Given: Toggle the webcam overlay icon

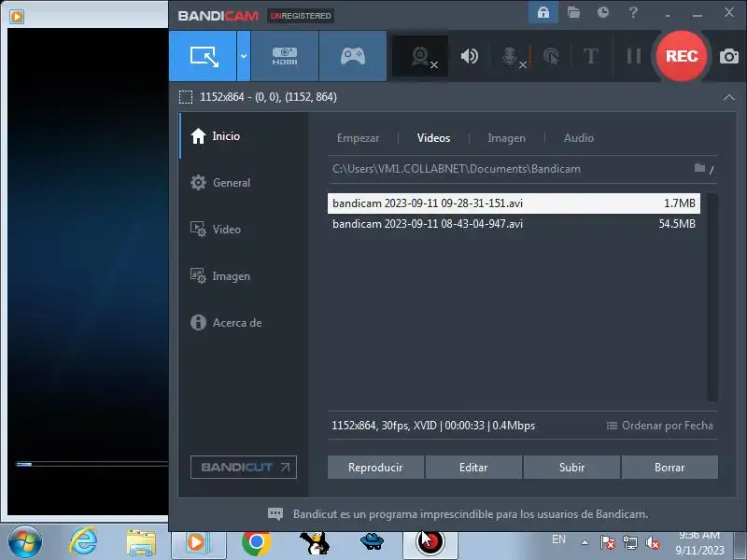Looking at the screenshot, I should tap(420, 56).
